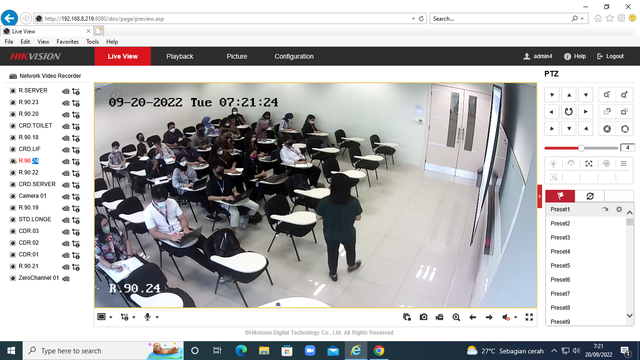Screen dimensions: 640x360
Task: Go to previous page arrow
Action: click(473, 317)
